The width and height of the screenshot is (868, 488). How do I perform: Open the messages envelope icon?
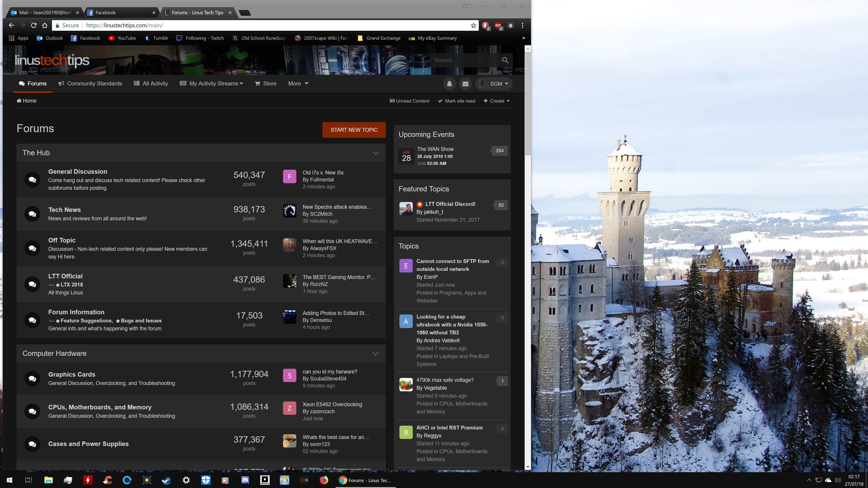point(465,84)
